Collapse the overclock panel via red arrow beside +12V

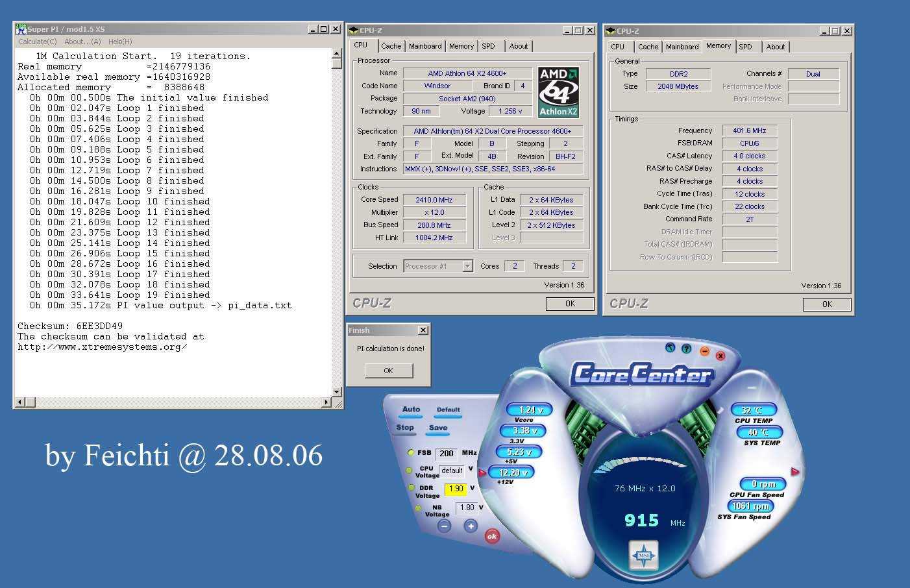(x=482, y=472)
